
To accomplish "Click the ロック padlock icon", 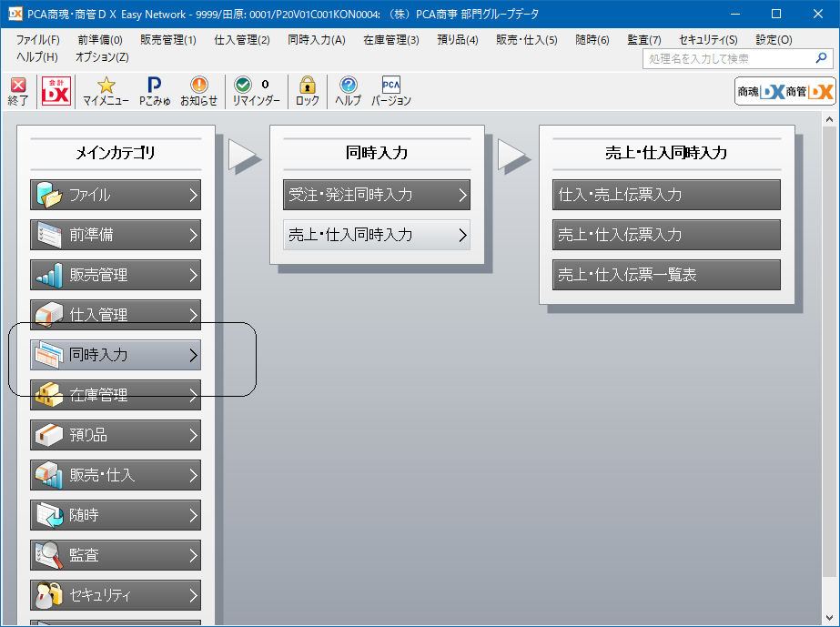I will coord(307,92).
